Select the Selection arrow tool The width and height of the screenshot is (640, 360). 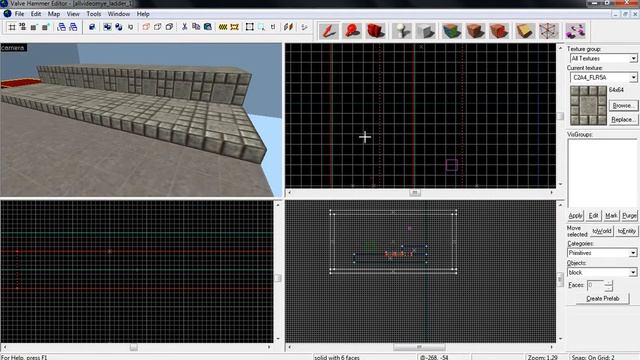point(329,31)
